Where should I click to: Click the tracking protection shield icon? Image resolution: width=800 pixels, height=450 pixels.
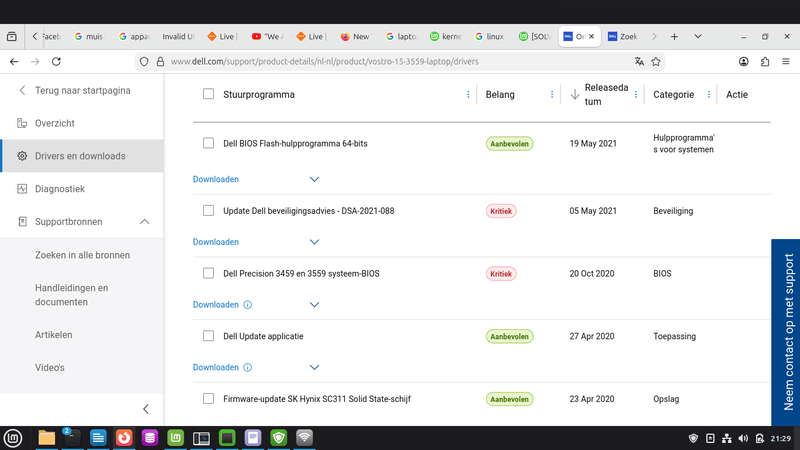pyautogui.click(x=144, y=61)
